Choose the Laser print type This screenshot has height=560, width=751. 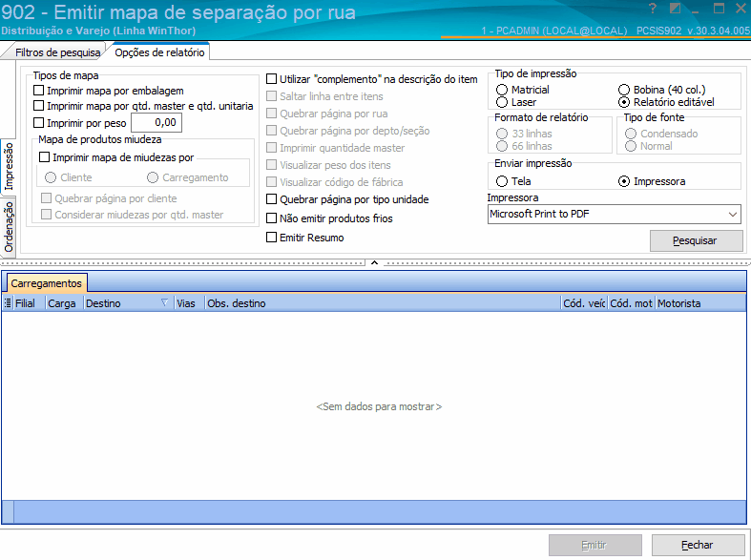[x=502, y=102]
